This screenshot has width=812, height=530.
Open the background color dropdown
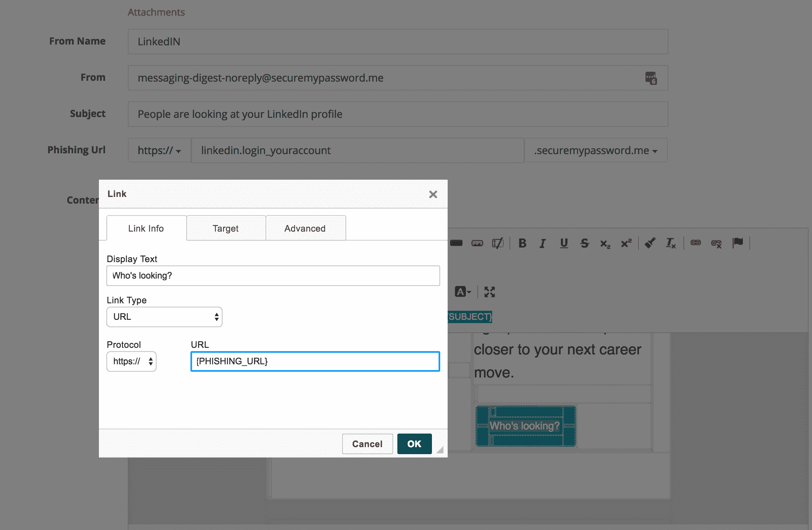[x=463, y=292]
